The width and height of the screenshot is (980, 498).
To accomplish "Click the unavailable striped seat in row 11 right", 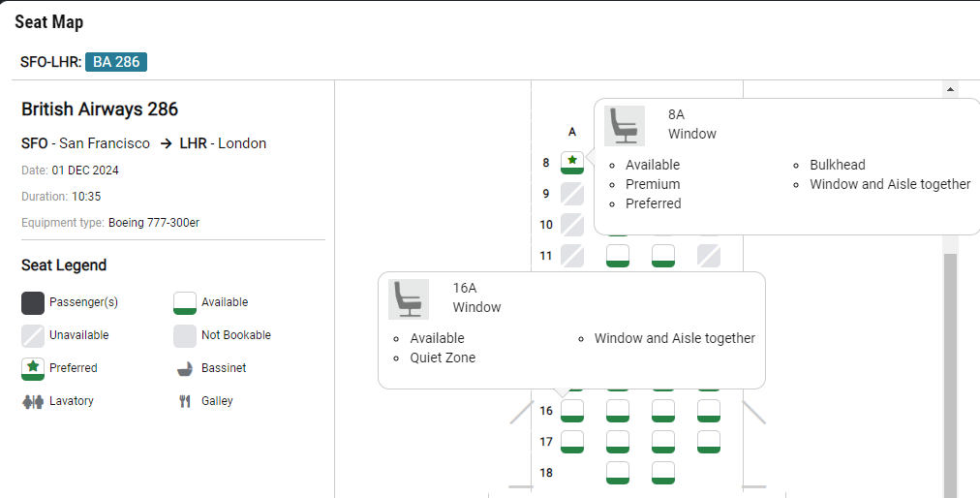I will 709,256.
